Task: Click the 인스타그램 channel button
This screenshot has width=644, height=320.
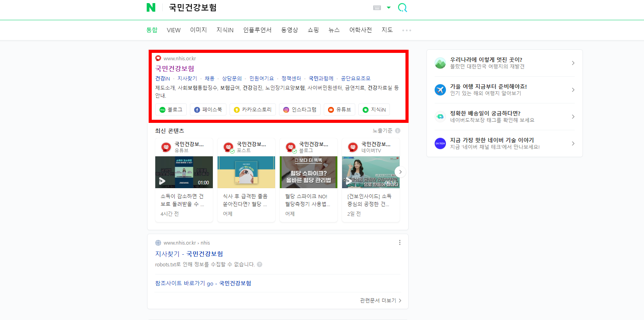Action: [300, 110]
